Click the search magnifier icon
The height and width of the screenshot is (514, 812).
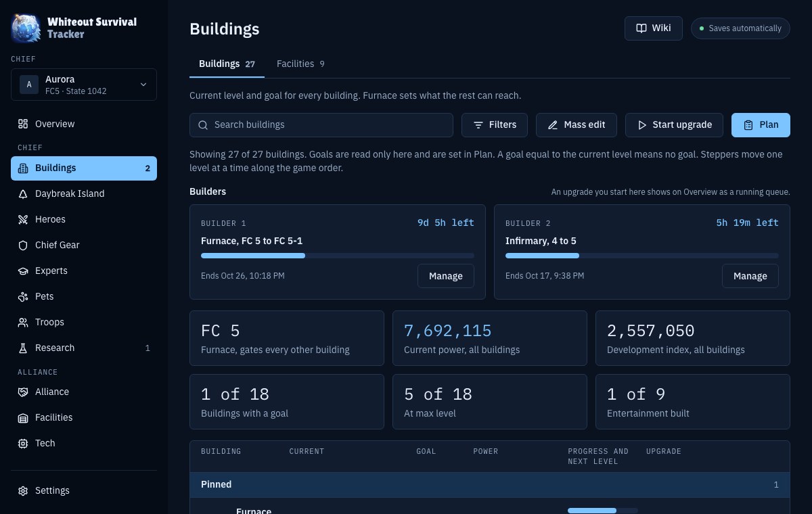(203, 125)
